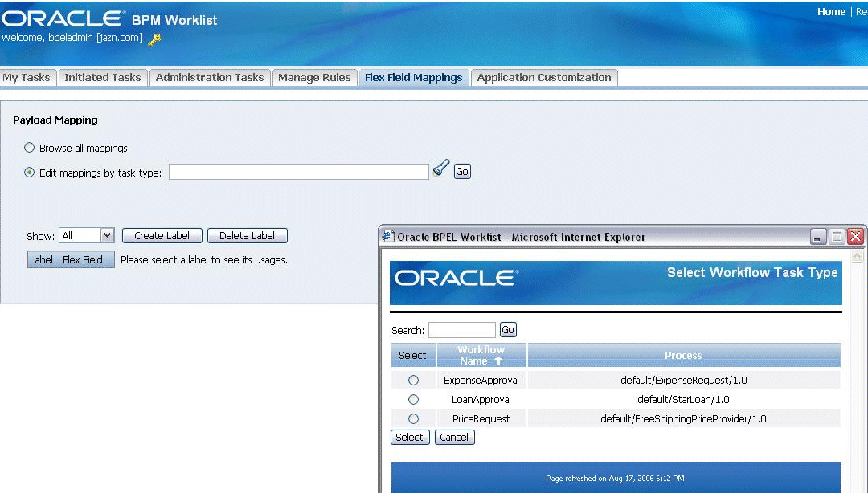Click the Delete Label button
This screenshot has width=868, height=493.
click(247, 236)
